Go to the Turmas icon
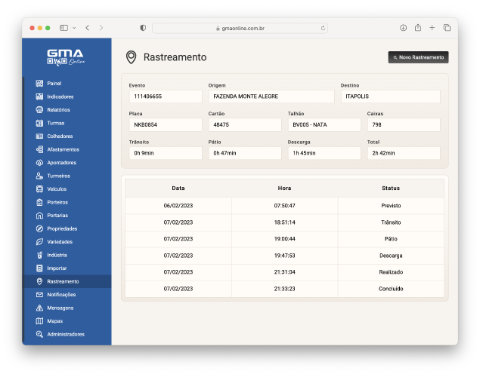480x377 pixels. 39,123
